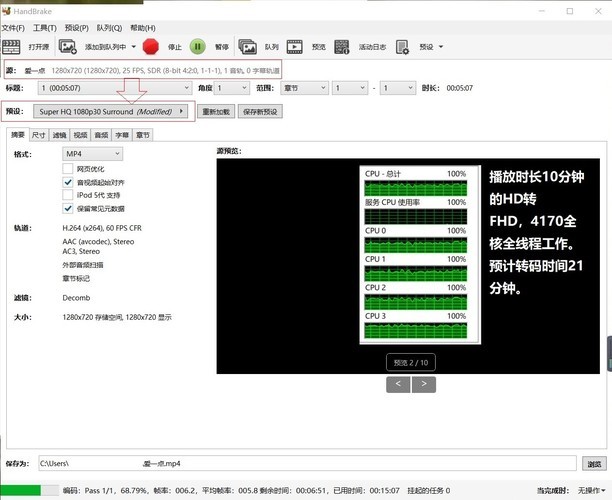Go to previous preview with < button
The width and height of the screenshot is (612, 500).
[398, 384]
